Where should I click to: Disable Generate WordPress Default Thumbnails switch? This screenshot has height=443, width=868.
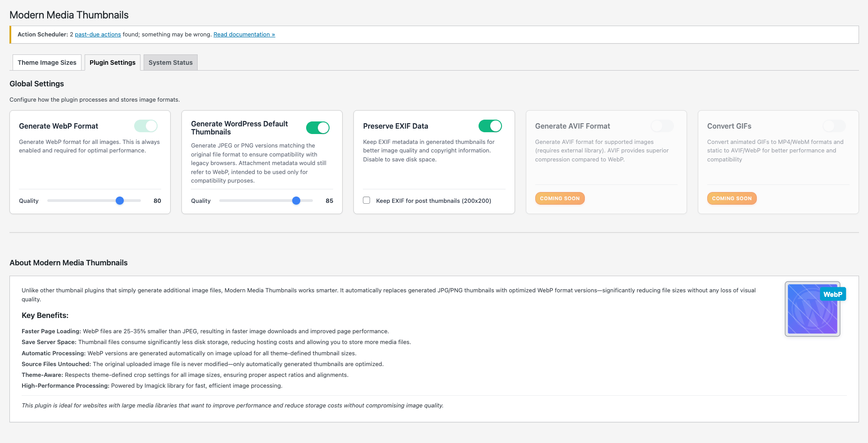(318, 128)
